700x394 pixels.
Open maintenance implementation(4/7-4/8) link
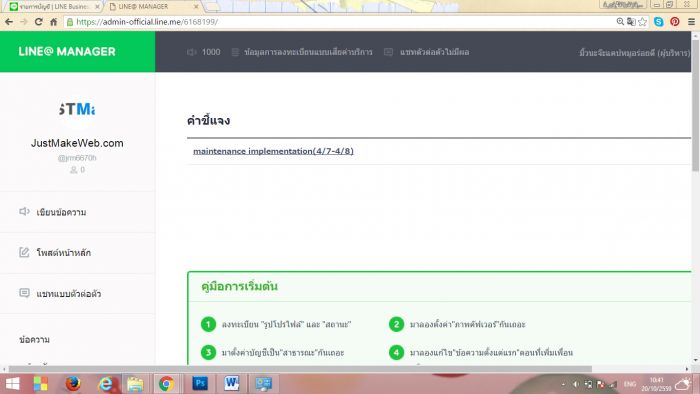click(x=273, y=151)
